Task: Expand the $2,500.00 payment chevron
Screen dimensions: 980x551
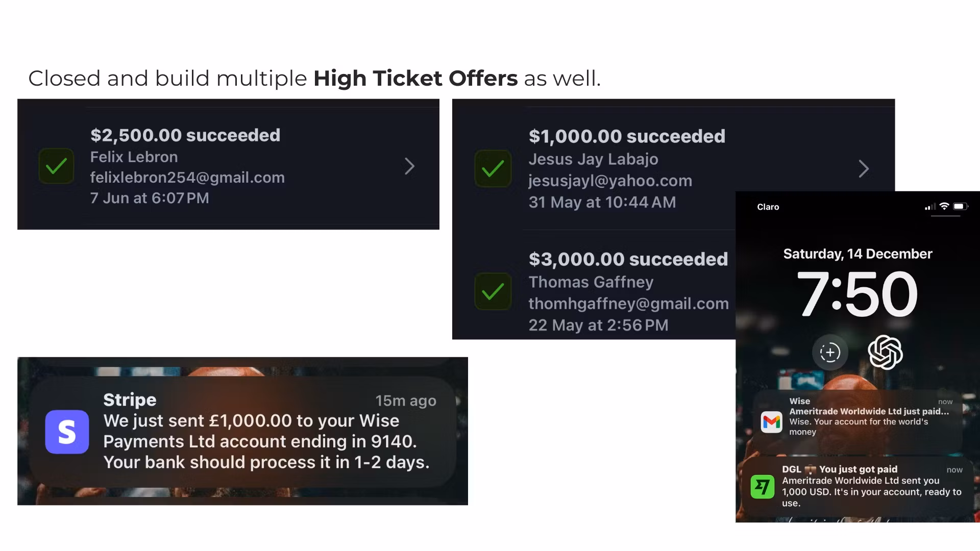Action: point(409,166)
